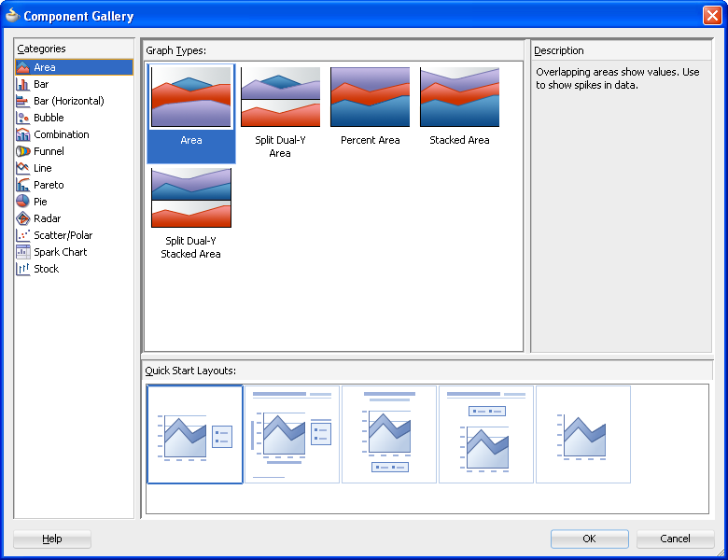Dismiss dialog with Cancel button
The image size is (728, 560).
pyautogui.click(x=675, y=539)
